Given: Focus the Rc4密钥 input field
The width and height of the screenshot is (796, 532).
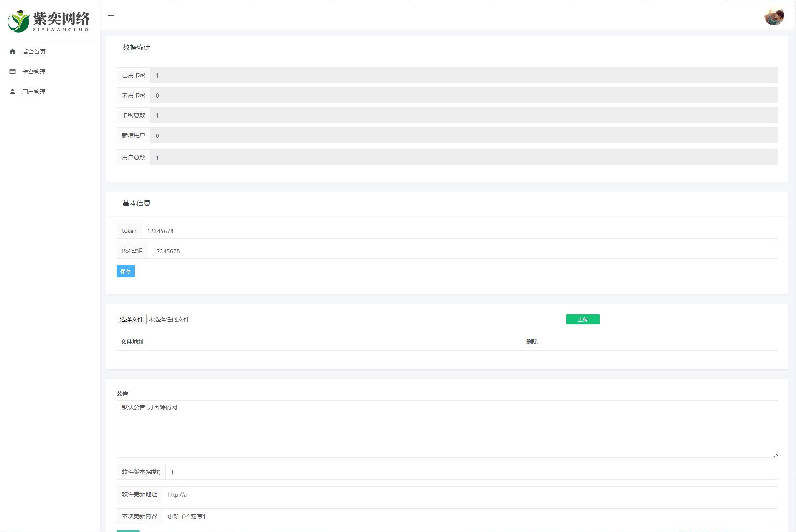Looking at the screenshot, I should pyautogui.click(x=463, y=251).
